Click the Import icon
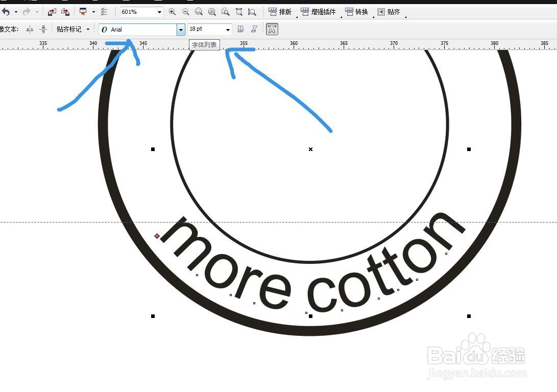This screenshot has height=392, width=557. point(52,12)
